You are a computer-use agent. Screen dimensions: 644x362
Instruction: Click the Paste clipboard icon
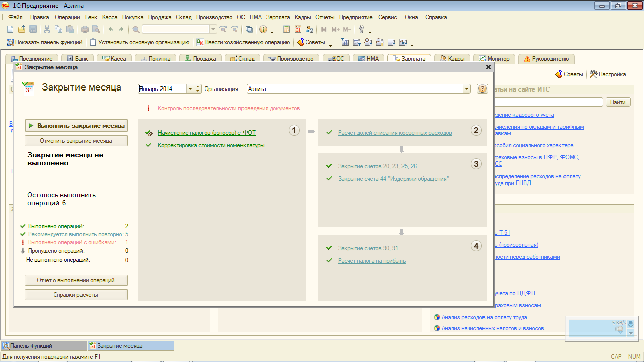70,29
